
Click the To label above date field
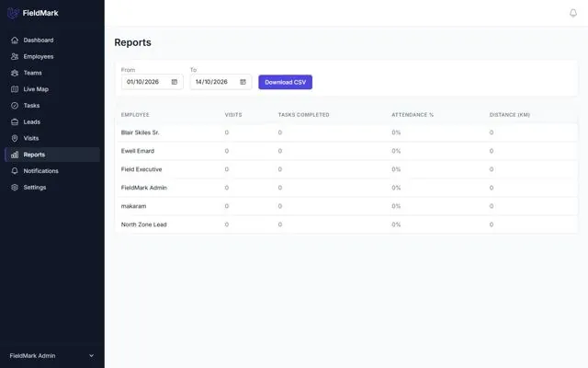tap(193, 70)
